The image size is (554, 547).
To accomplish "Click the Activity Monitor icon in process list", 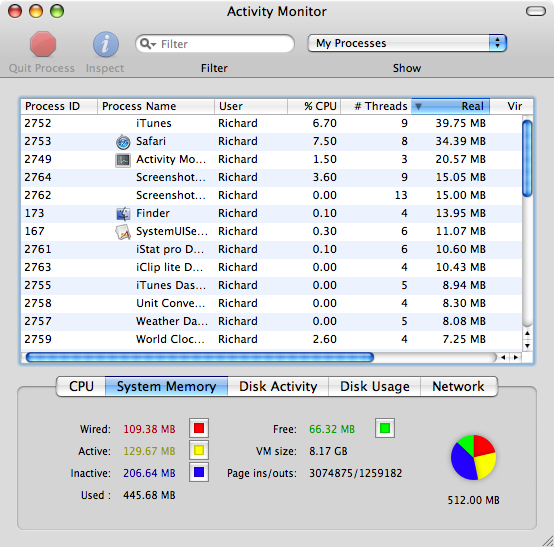I will 123,160.
